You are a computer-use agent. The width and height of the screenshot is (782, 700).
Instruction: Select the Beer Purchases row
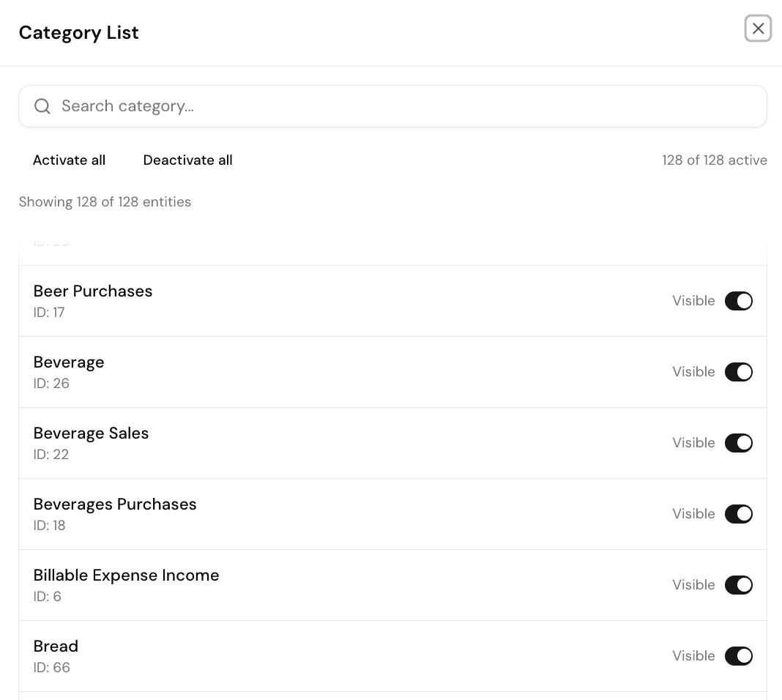tap(293, 301)
